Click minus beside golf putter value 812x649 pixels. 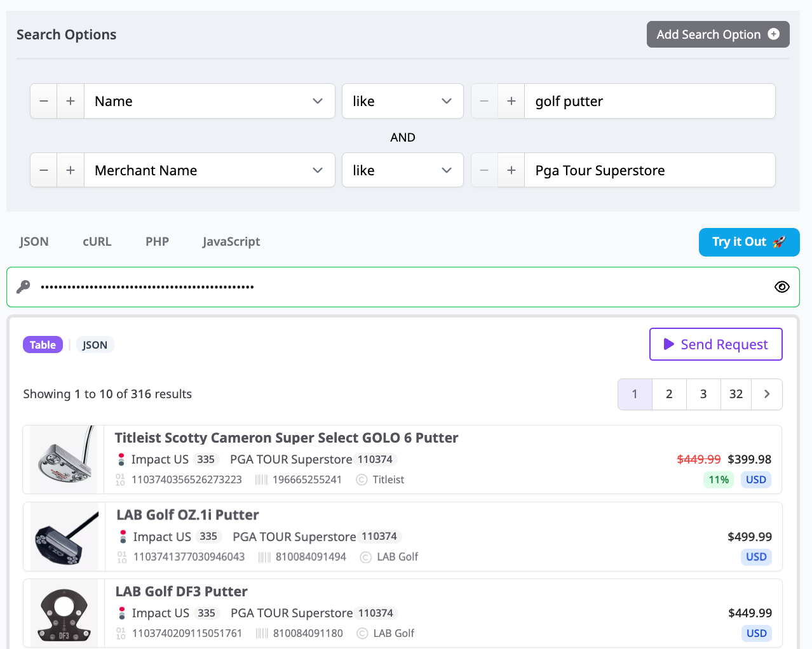tap(484, 101)
